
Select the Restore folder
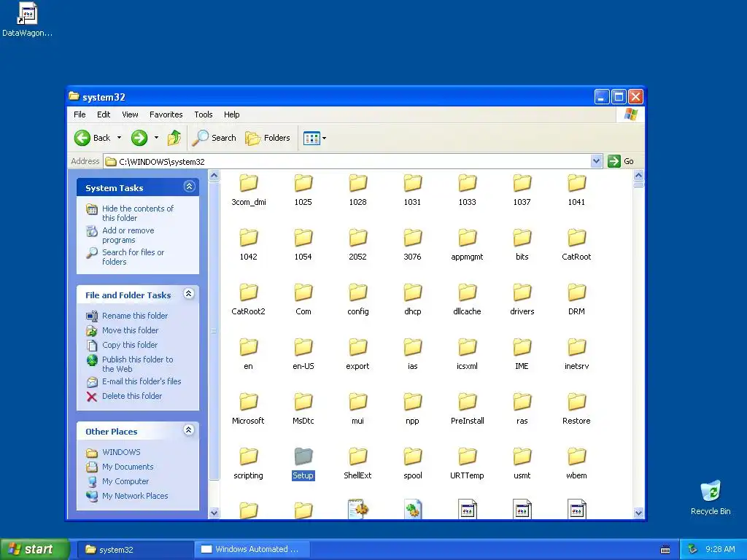click(x=576, y=408)
